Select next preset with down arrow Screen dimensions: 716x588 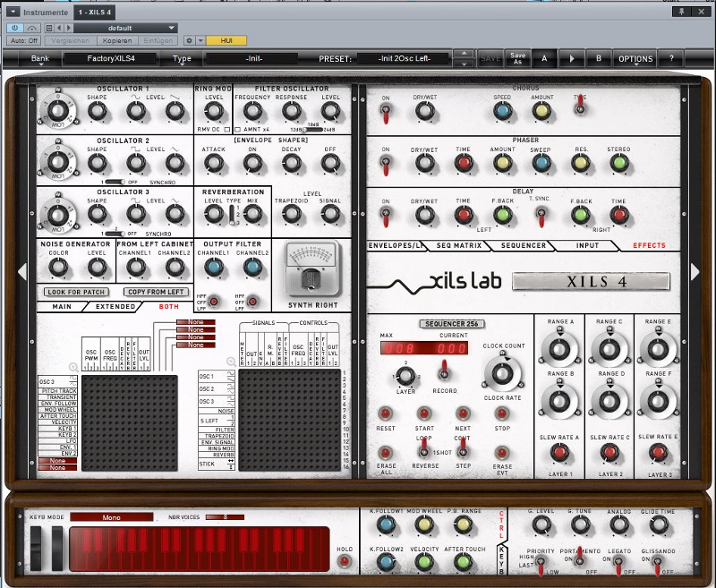(465, 64)
